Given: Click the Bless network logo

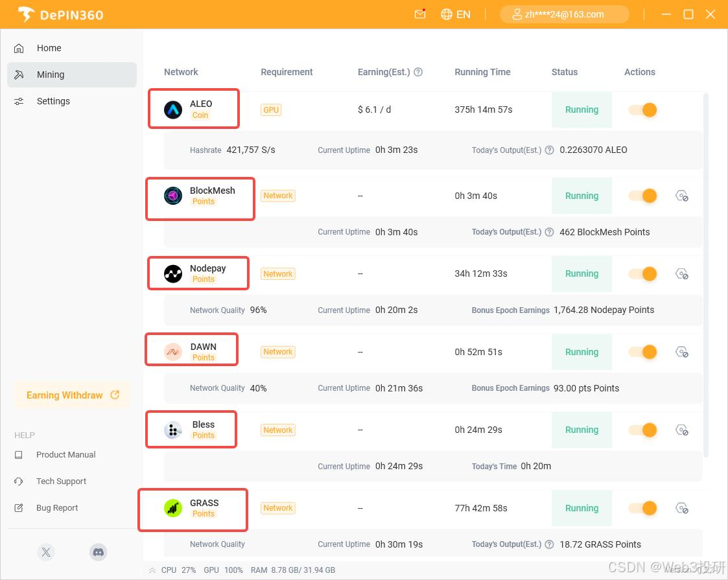Looking at the screenshot, I should pyautogui.click(x=172, y=430).
